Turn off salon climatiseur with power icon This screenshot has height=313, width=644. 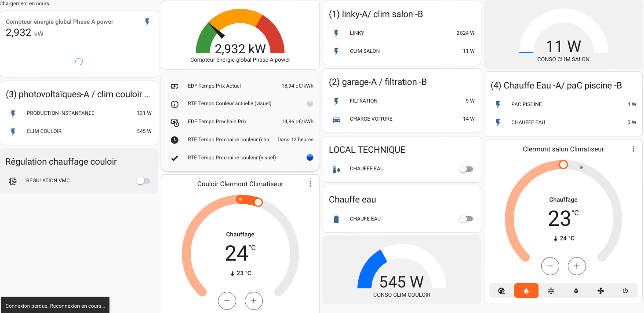click(625, 291)
